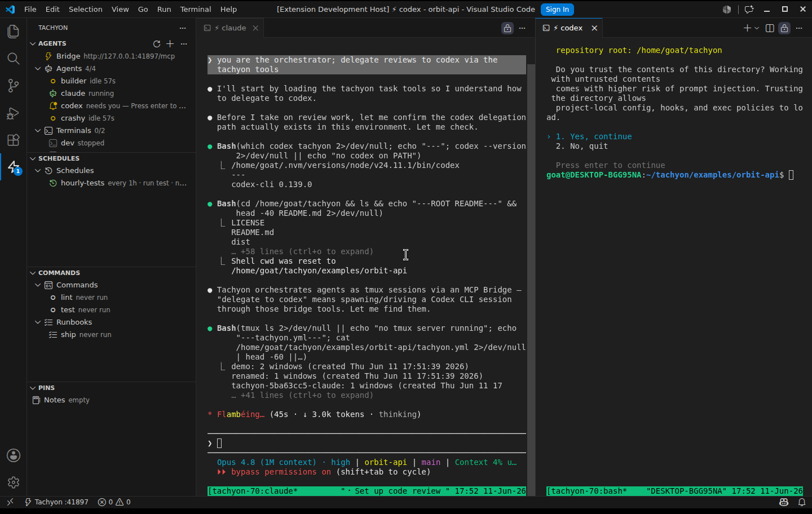This screenshot has height=514, width=812.
Task: Open the Copilot icon in title bar
Action: point(727,10)
